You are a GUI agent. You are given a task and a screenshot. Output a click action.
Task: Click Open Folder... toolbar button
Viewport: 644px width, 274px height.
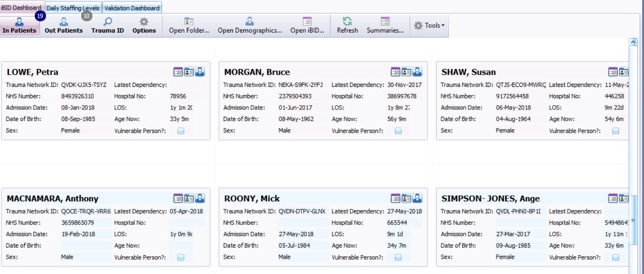pos(189,25)
